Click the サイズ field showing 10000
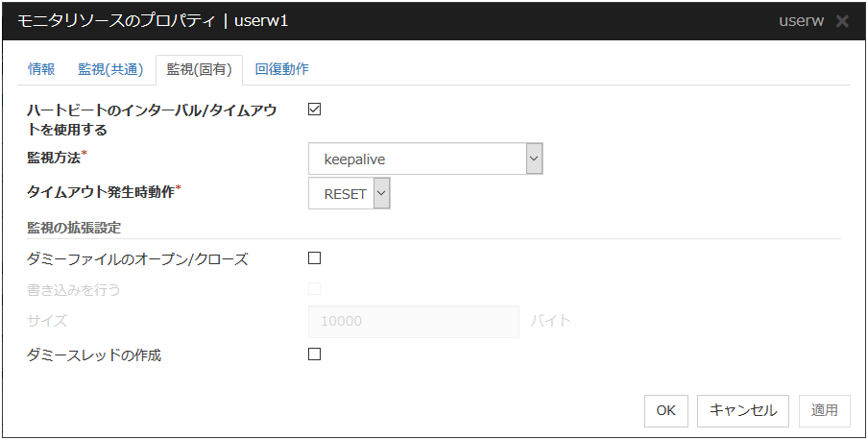The height and width of the screenshot is (440, 868). (414, 321)
